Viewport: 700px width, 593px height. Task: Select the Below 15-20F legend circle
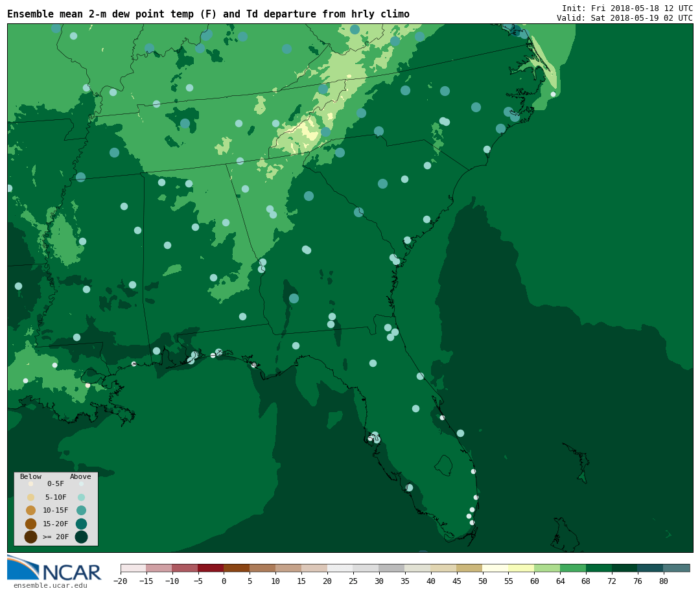pyautogui.click(x=31, y=524)
